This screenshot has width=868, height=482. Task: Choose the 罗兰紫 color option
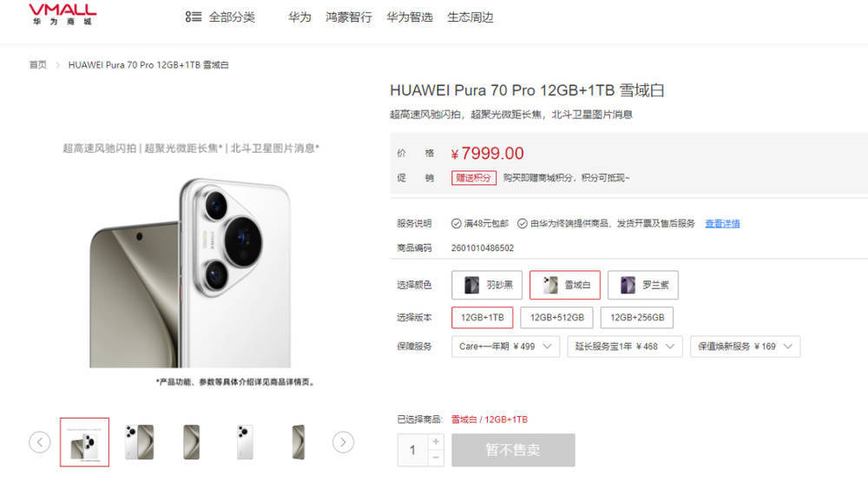tap(642, 285)
